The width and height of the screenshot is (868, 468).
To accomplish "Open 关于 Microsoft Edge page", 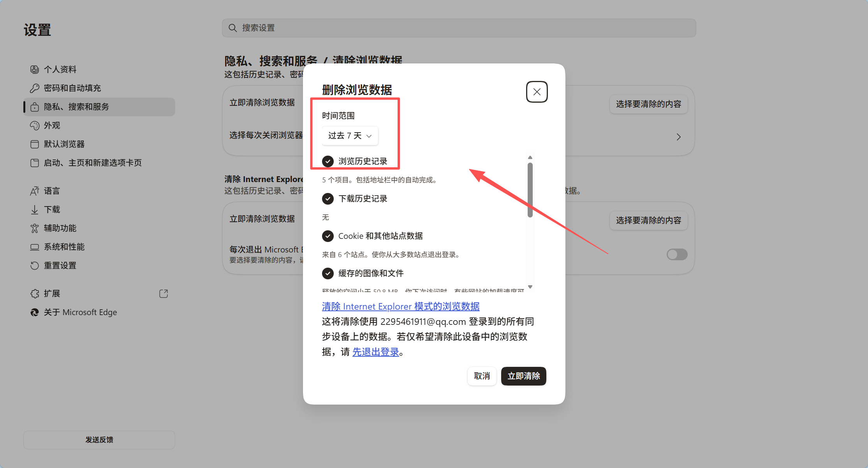I will [x=99, y=312].
